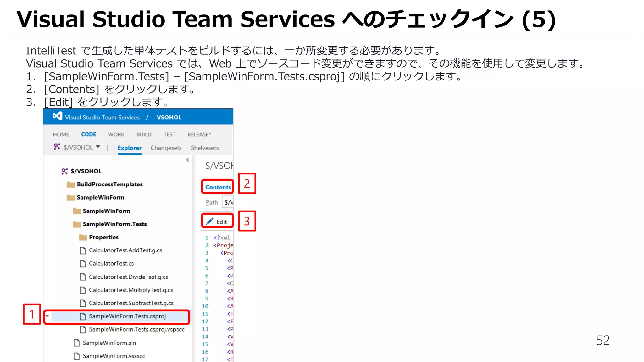This screenshot has height=362, width=644.
Task: Click the <?xml text on line 1
Action: (x=222, y=238)
